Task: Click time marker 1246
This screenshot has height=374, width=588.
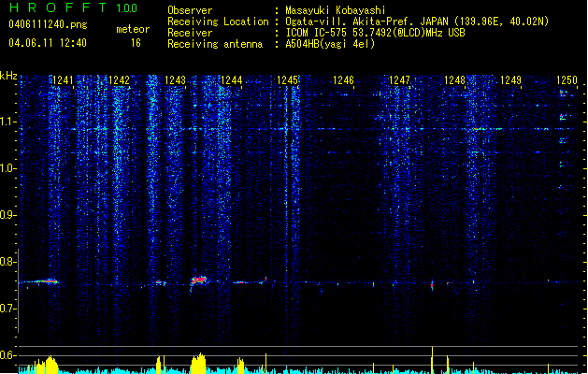Action: (x=343, y=80)
